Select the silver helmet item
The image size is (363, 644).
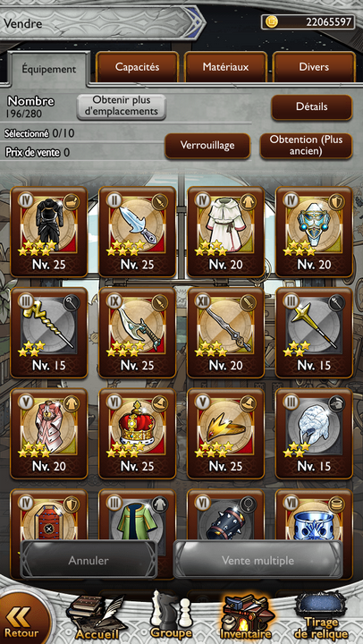click(x=314, y=434)
